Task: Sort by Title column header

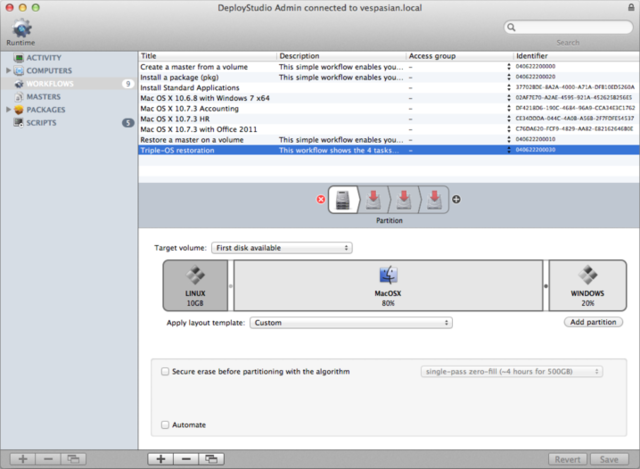Action: [208, 56]
